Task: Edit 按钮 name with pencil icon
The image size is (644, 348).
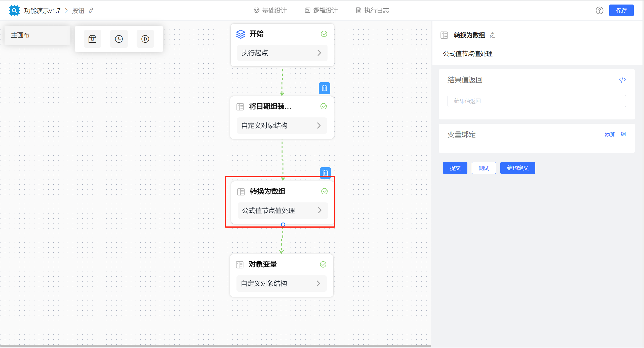Action: pyautogui.click(x=91, y=11)
